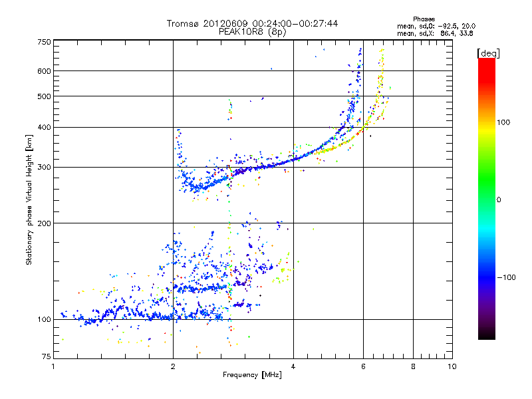
Task: Pick the black bottom of the phase colorbar
Action: (x=487, y=334)
